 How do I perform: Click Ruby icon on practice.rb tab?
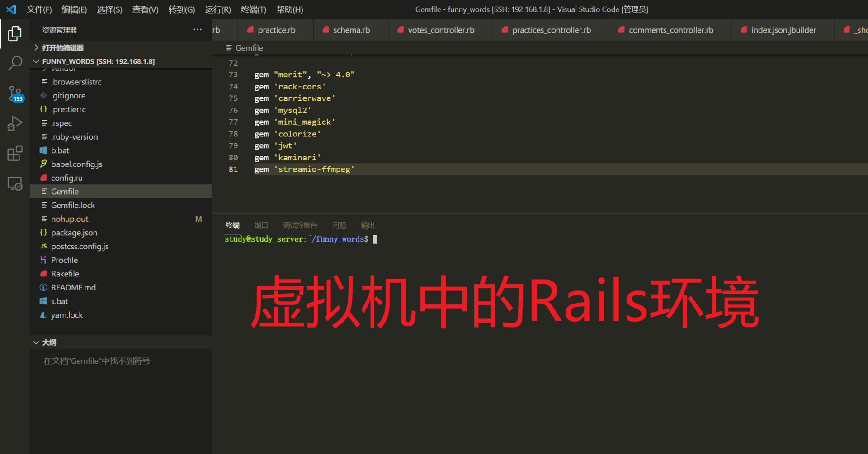click(250, 30)
